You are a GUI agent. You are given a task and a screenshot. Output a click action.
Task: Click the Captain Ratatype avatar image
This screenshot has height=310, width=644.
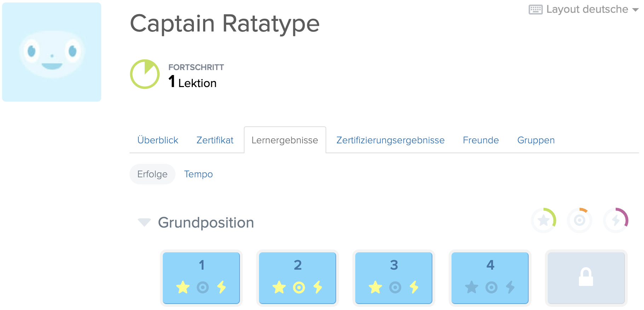pos(52,52)
